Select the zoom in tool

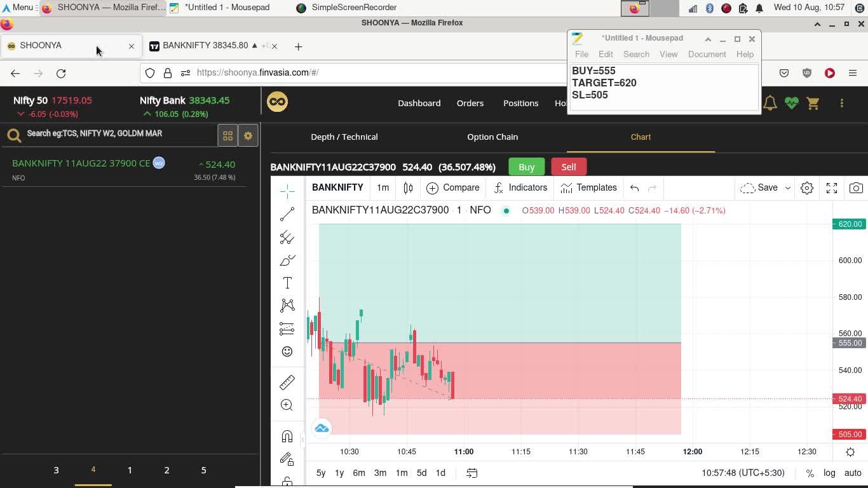coord(287,405)
